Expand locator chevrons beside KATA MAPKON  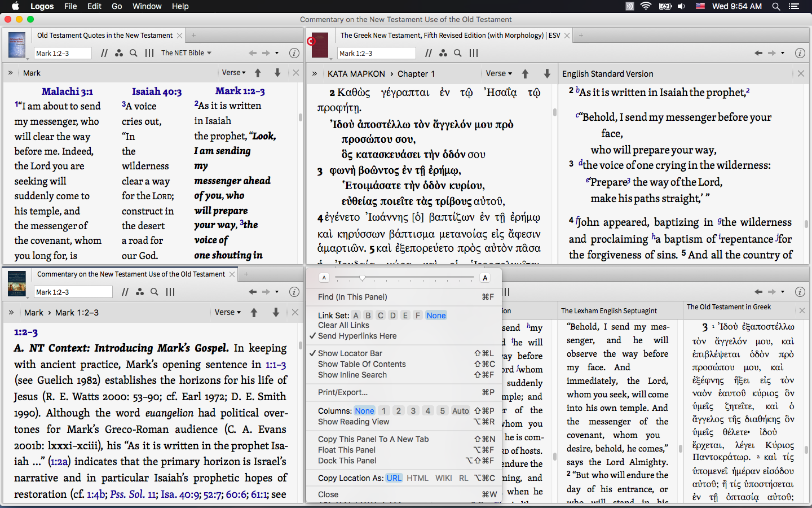tap(315, 73)
